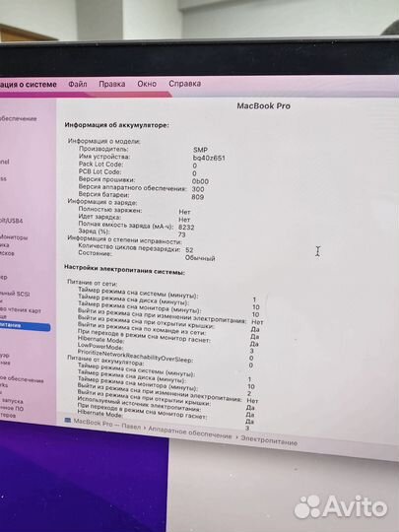Click device name value 'bq40z651'
The width and height of the screenshot is (399, 532).
[209, 158]
